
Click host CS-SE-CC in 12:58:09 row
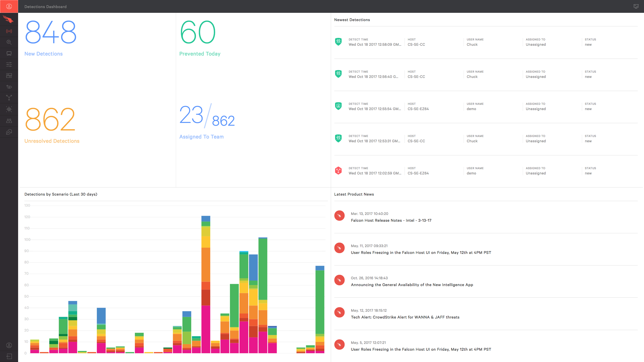(416, 44)
